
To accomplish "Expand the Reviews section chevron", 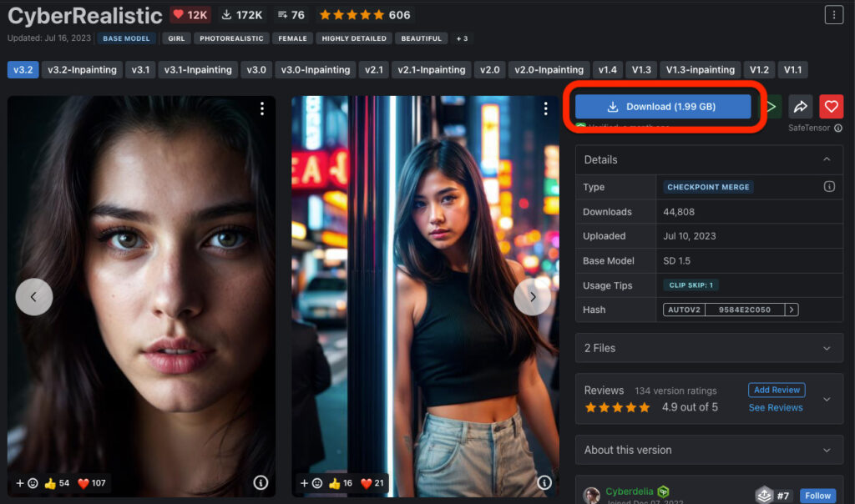I will click(827, 400).
